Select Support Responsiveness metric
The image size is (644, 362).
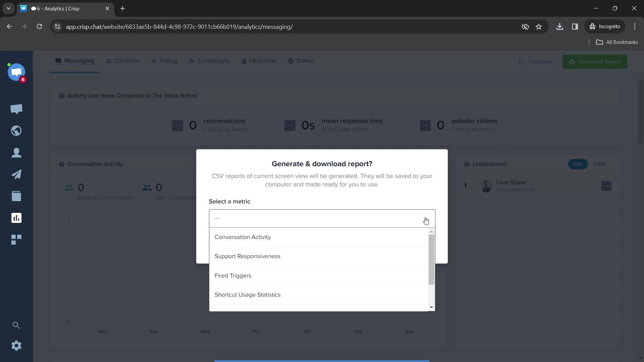248,256
